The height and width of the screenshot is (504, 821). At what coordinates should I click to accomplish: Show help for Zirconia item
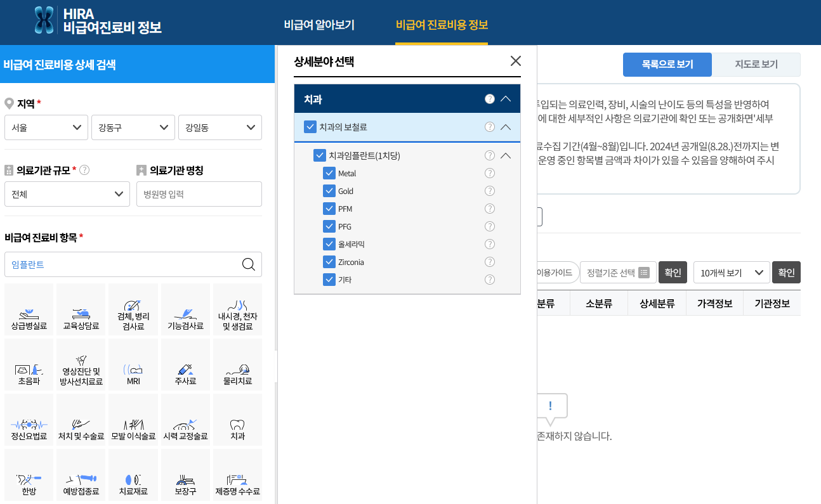point(490,262)
